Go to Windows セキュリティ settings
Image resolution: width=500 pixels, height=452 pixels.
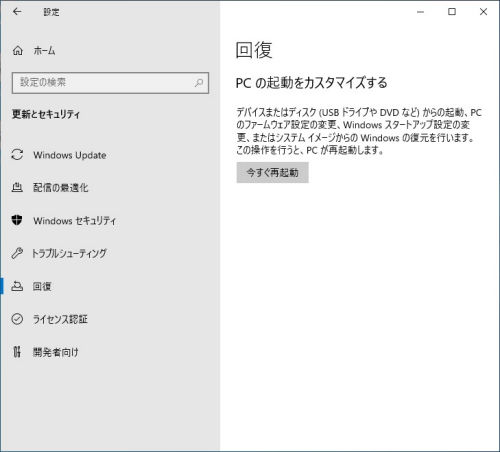[110, 220]
